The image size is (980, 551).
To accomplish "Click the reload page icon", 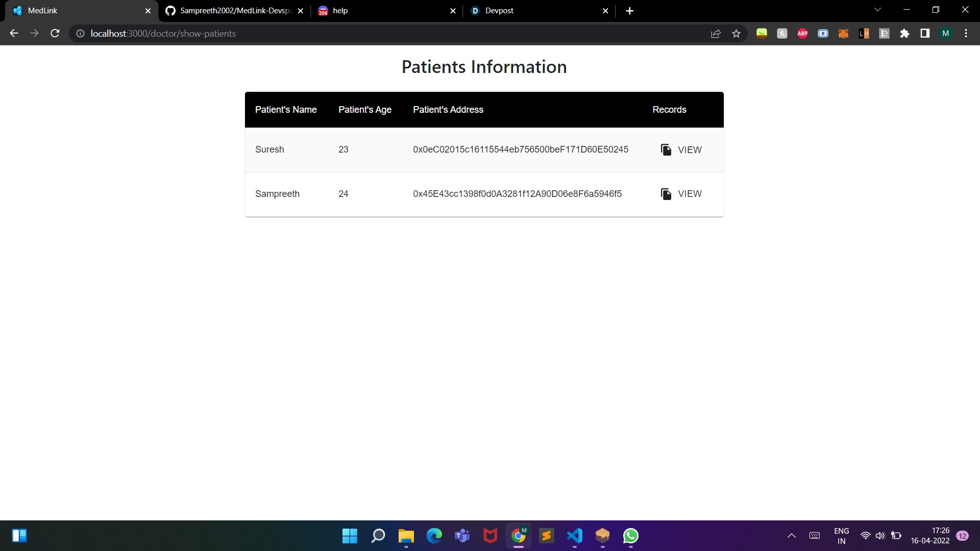I will (55, 34).
